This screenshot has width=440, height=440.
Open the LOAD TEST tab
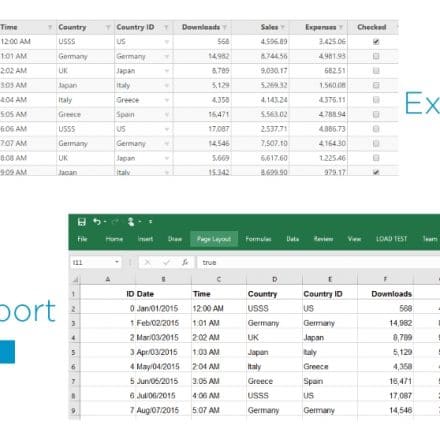coord(392,239)
